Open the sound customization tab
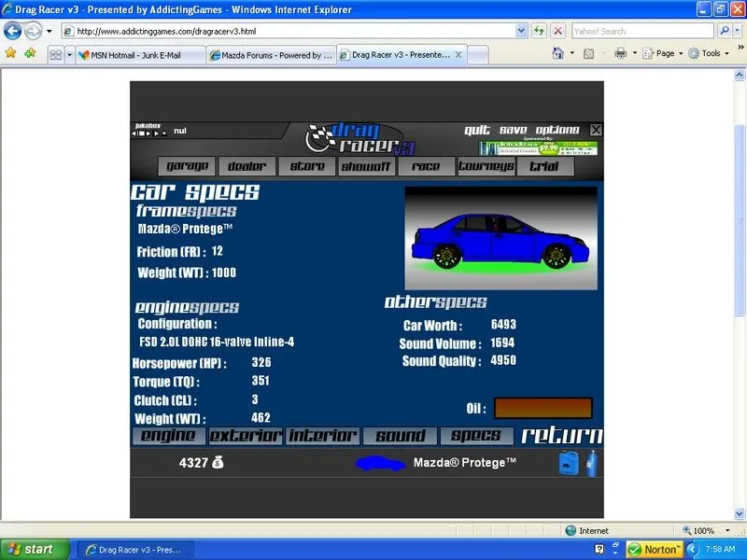747x560 pixels. [x=399, y=435]
